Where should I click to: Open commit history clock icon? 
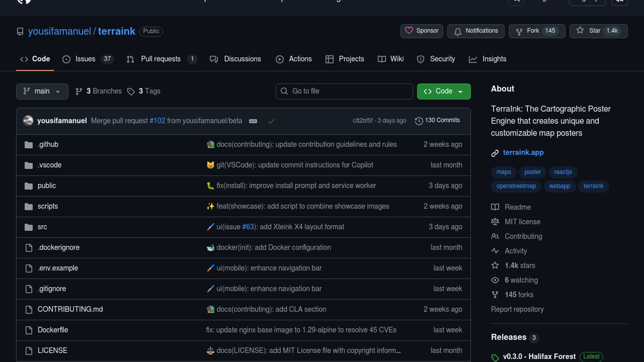pos(419,121)
